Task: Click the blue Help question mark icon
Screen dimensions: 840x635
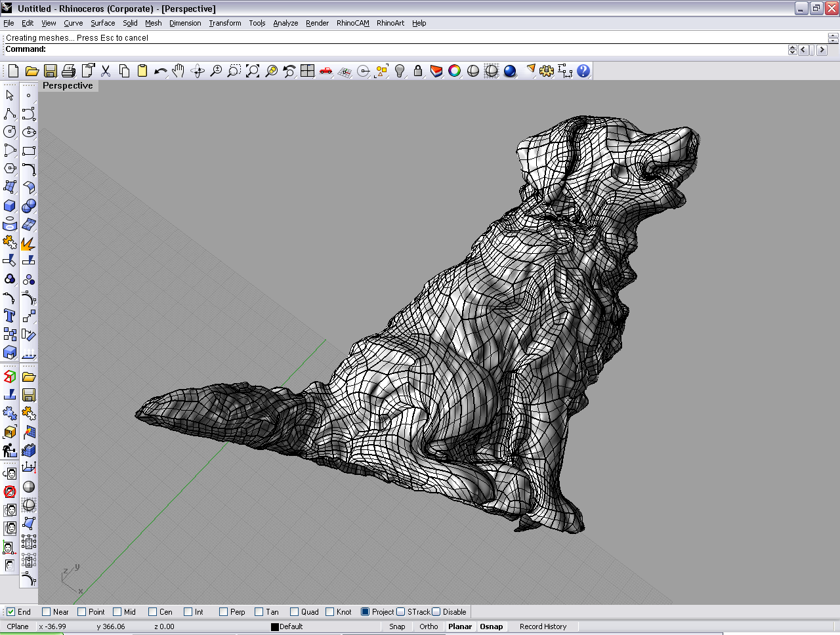Action: [583, 71]
